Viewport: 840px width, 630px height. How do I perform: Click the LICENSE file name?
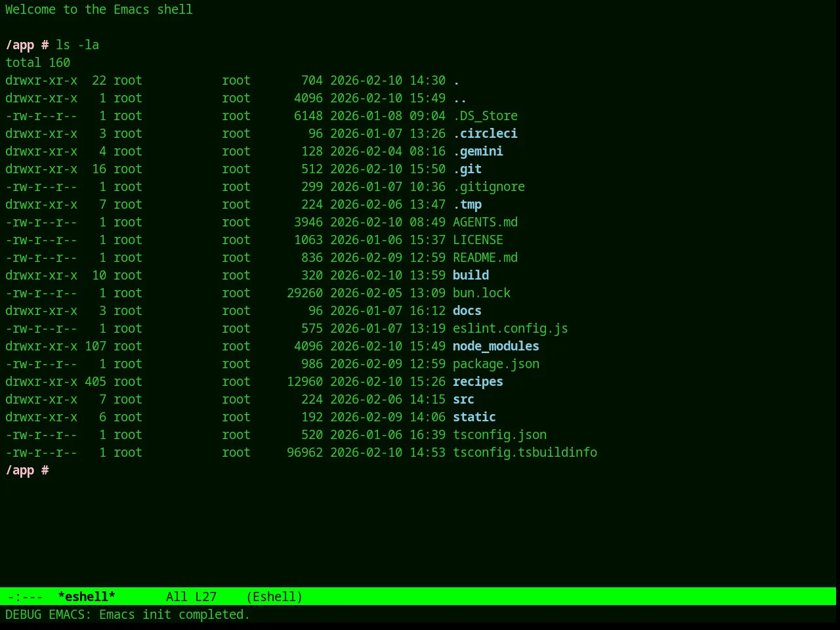[x=478, y=240]
